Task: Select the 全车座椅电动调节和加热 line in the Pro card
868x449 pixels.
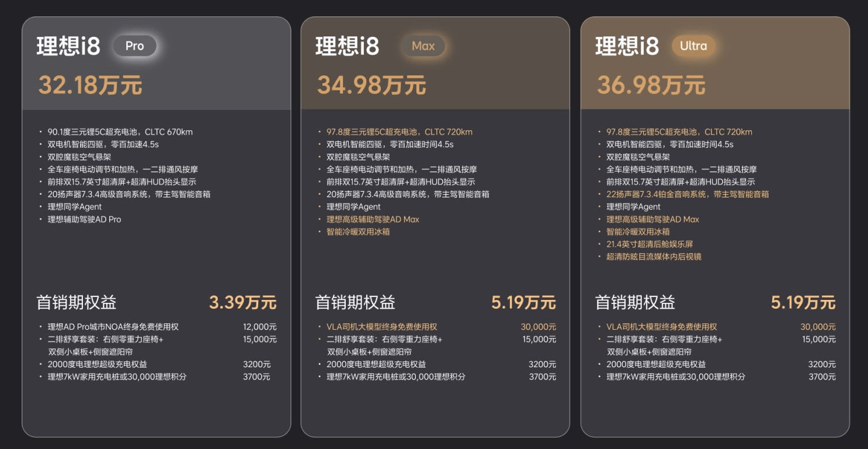Action: tap(123, 170)
